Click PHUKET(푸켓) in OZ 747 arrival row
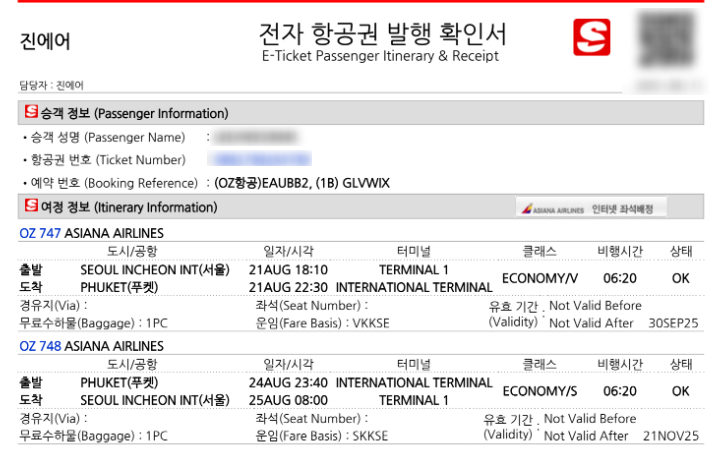Image resolution: width=722 pixels, height=449 pixels. tap(119, 287)
